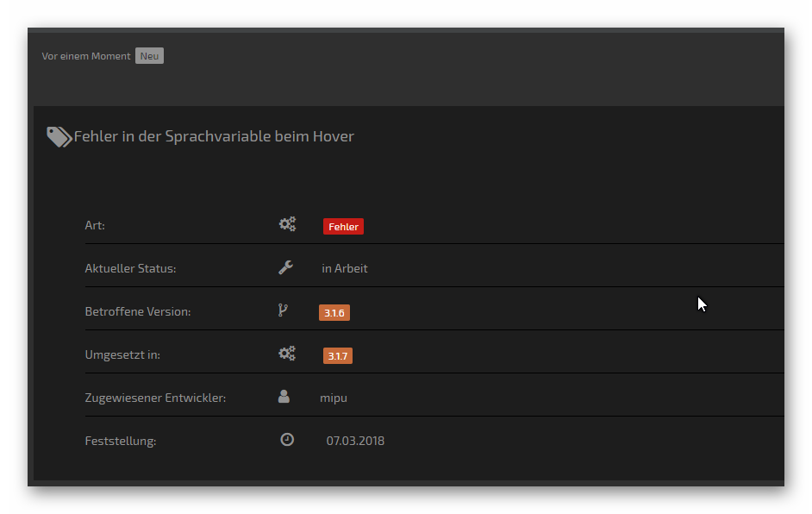Click the gears icon in Umgesetzt in row
This screenshot has width=812, height=514.
[287, 354]
